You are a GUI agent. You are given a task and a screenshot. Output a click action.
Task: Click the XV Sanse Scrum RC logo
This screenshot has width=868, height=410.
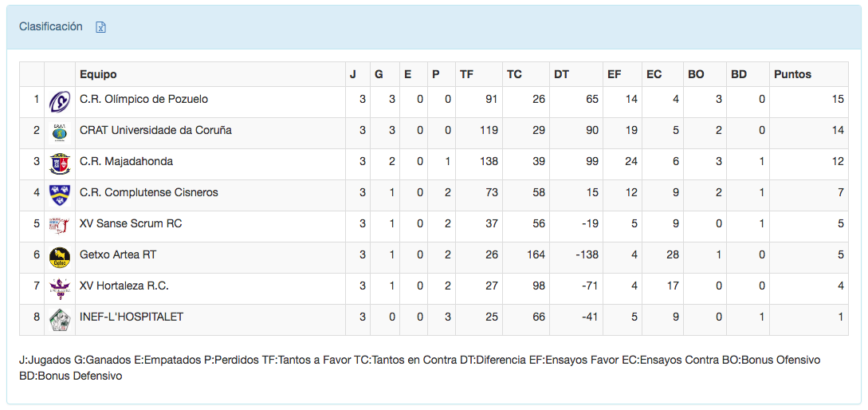click(59, 225)
